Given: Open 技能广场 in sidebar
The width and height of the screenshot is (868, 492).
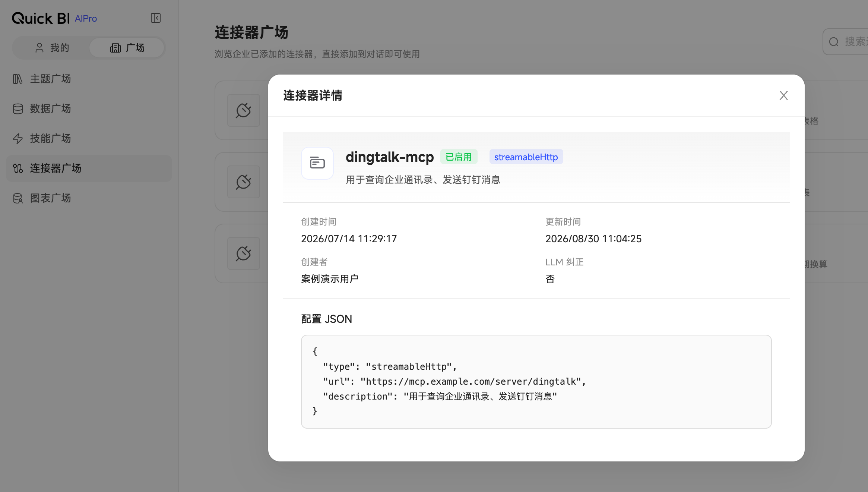Looking at the screenshot, I should [89, 139].
